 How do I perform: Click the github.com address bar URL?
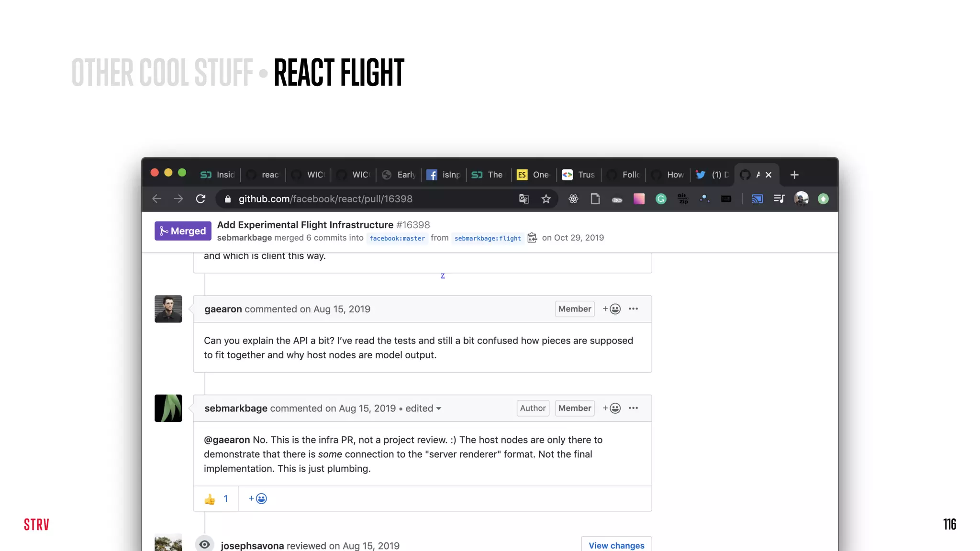[325, 199]
